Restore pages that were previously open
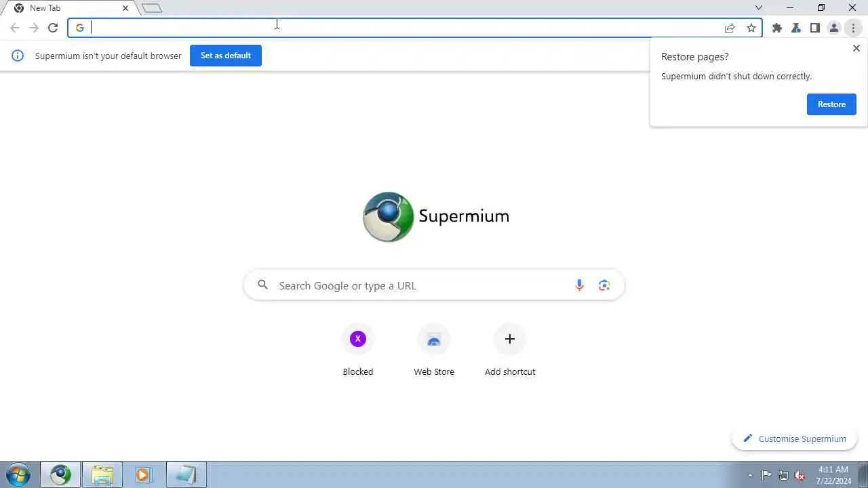The height and width of the screenshot is (488, 868). click(831, 104)
